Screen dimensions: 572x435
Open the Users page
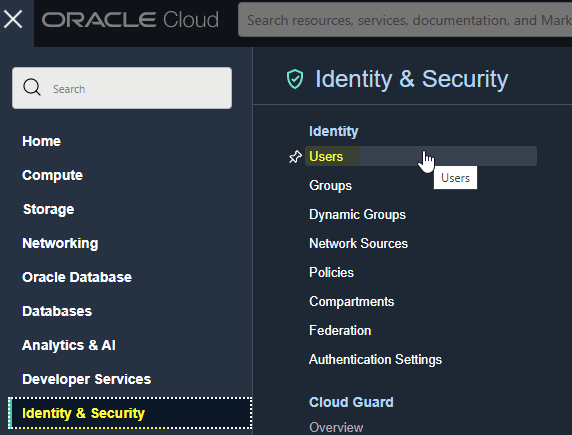point(326,157)
